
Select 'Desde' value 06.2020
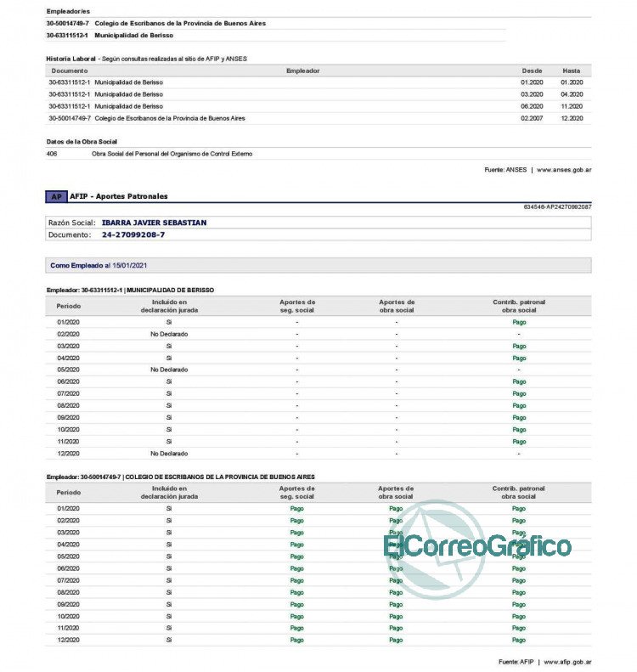pos(532,106)
